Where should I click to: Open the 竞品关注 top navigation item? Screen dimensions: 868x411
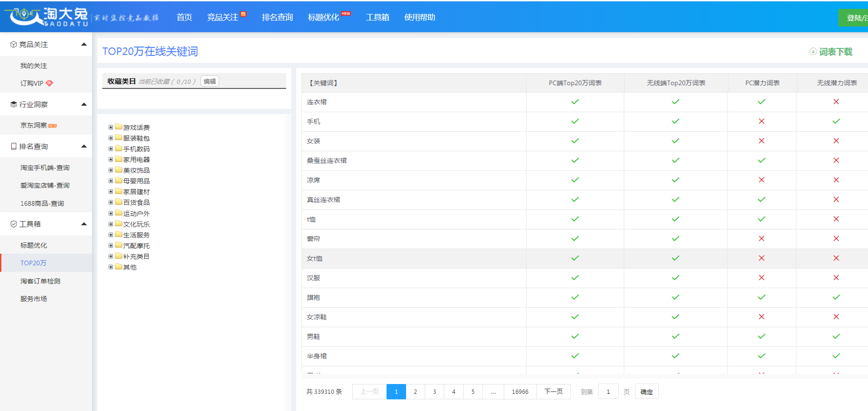(x=222, y=17)
